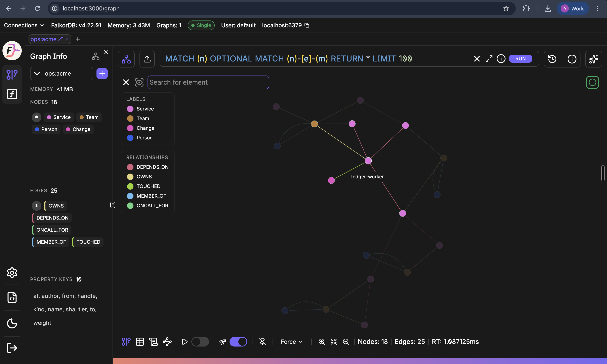Viewport: 607px width, 364px height.
Task: Close the ops:acme tab
Action: pyautogui.click(x=67, y=39)
